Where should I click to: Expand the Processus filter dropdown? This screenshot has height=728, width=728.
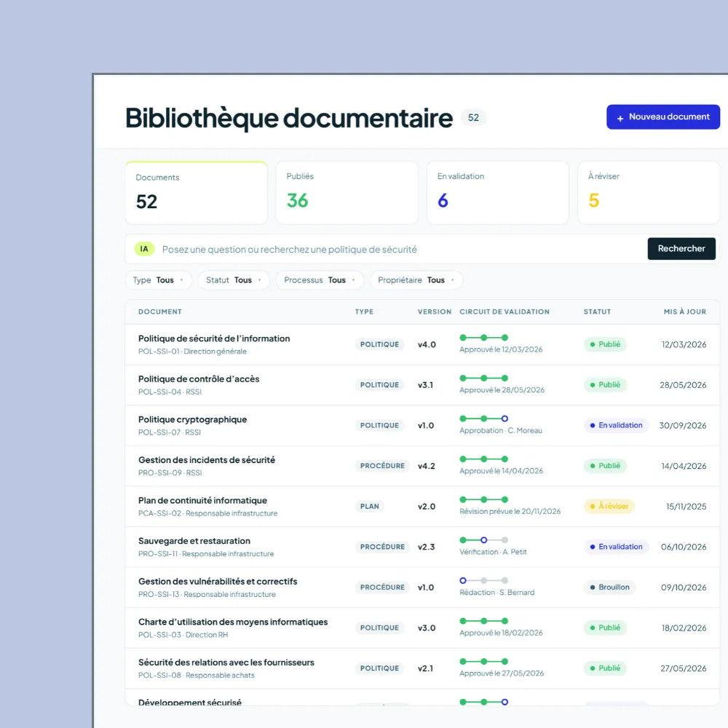pyautogui.click(x=320, y=280)
